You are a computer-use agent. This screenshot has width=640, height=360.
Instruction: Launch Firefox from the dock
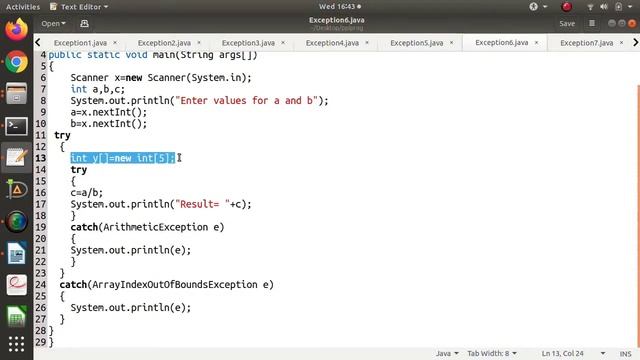[x=16, y=29]
